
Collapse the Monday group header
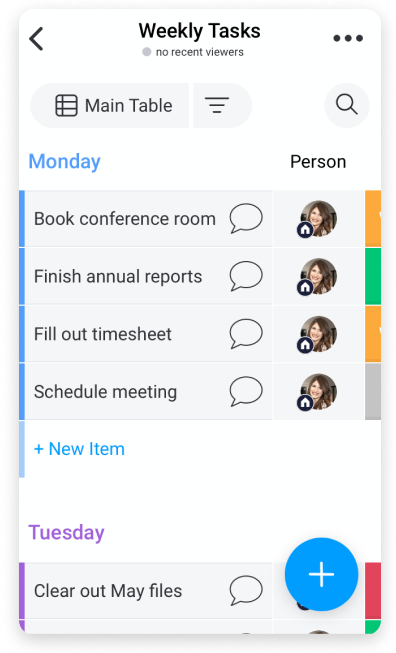click(65, 162)
